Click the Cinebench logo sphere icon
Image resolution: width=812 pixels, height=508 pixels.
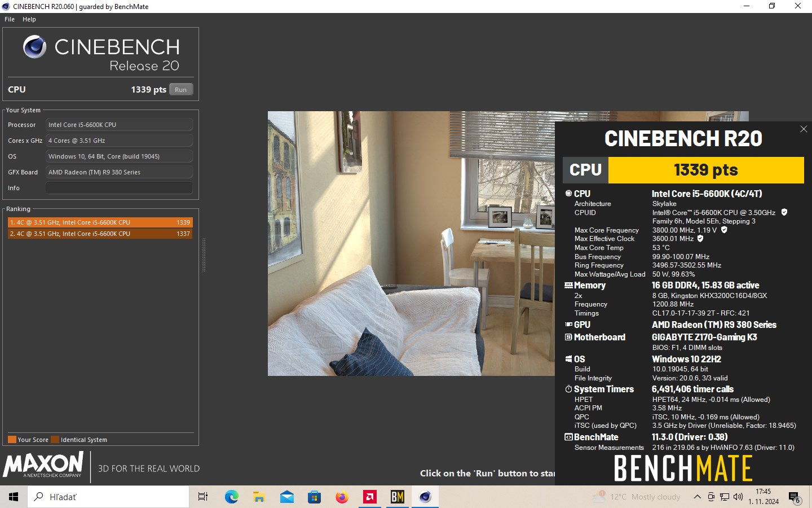35,47
